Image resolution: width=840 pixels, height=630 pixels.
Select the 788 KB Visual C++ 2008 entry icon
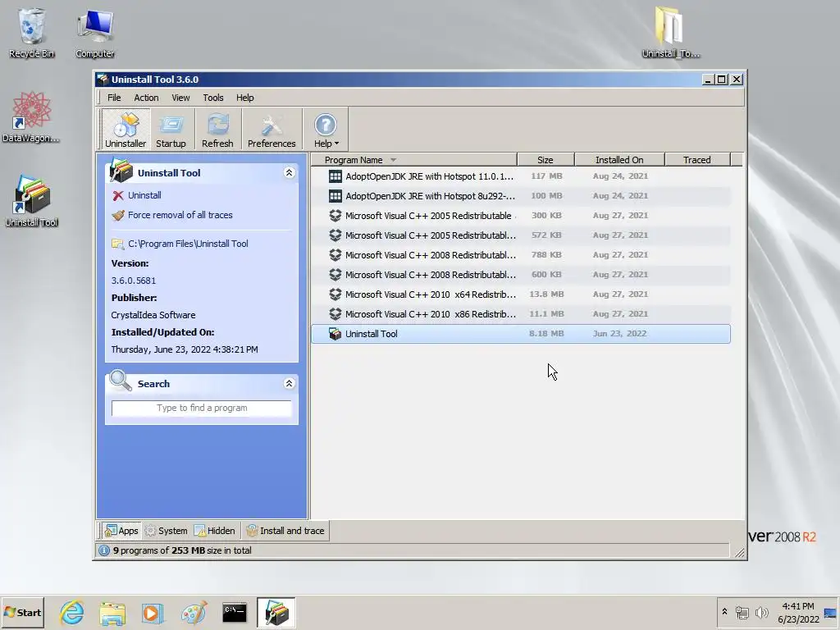pos(336,255)
